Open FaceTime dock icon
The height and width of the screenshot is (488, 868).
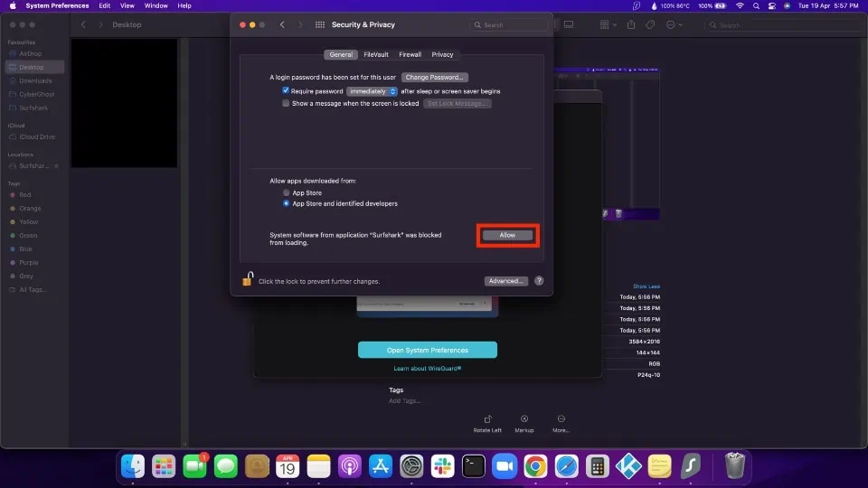click(x=195, y=466)
